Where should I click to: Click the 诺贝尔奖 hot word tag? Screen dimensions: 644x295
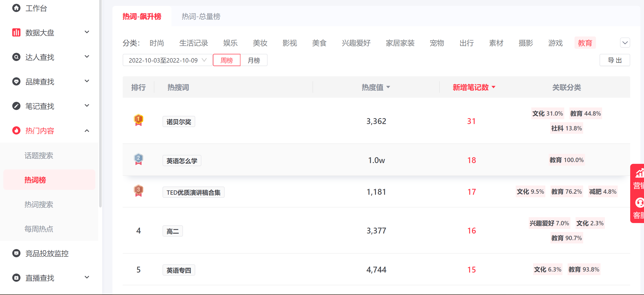179,122
